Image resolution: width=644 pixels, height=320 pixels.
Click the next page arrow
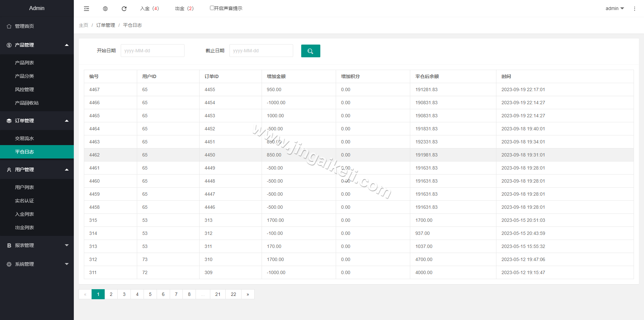coord(248,294)
